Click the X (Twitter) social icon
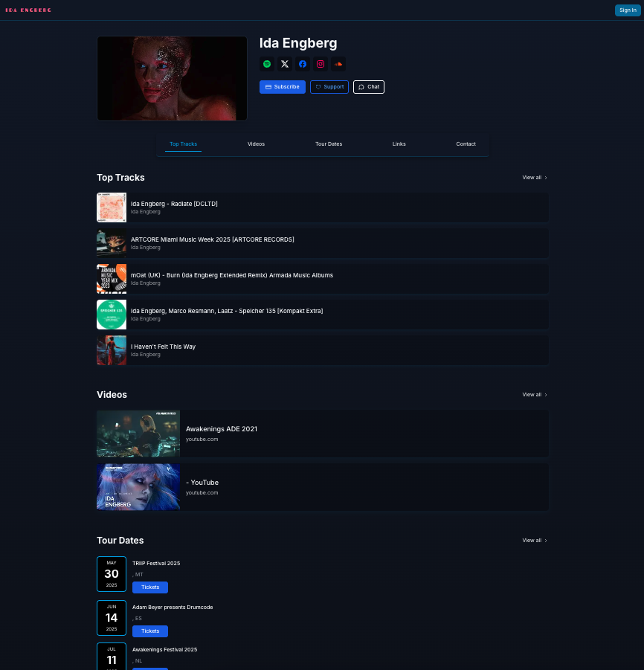Screen dimensions: 644x670 [285, 65]
